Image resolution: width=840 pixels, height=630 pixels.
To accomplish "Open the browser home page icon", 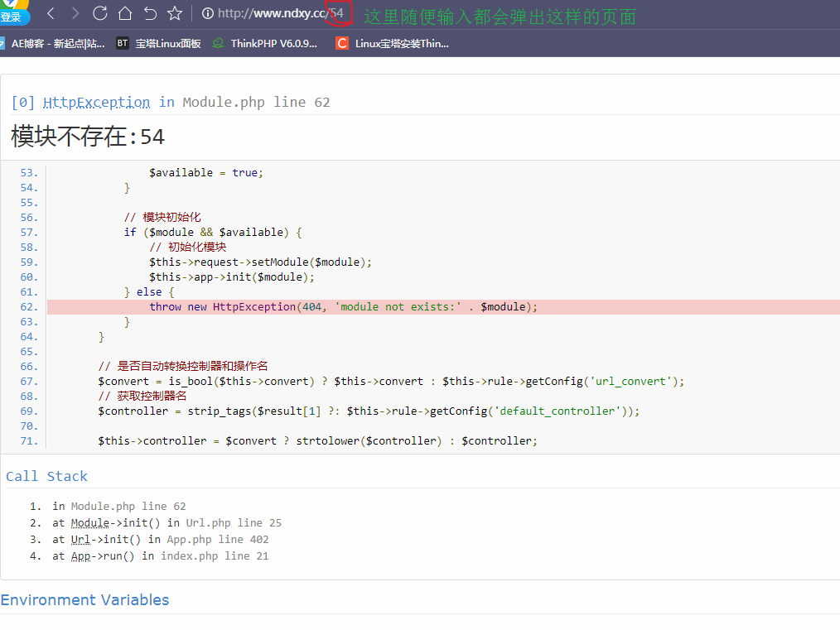I will [x=125, y=13].
